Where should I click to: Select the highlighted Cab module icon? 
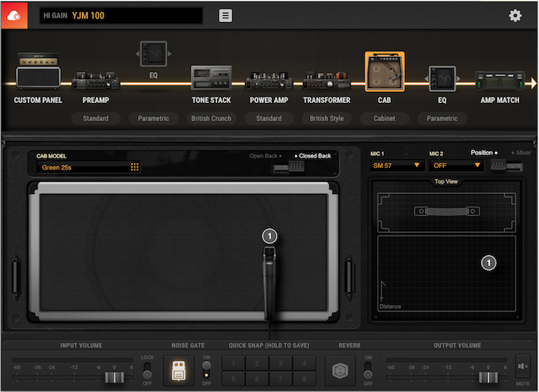pos(384,72)
